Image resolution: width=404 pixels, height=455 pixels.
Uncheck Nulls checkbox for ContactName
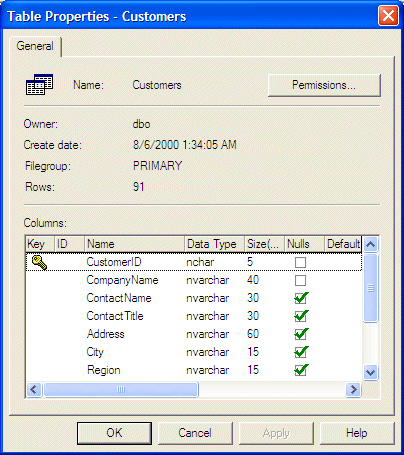click(301, 298)
